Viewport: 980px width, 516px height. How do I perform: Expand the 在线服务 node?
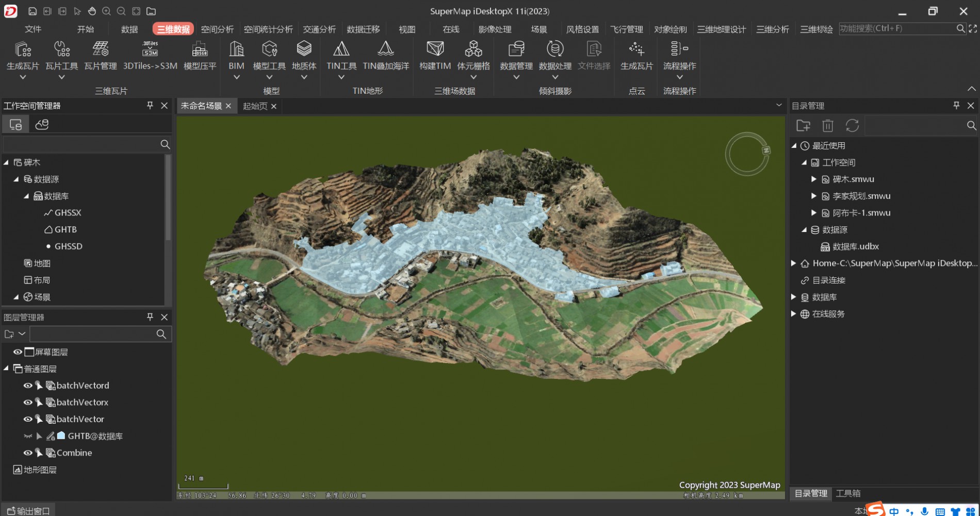794,314
